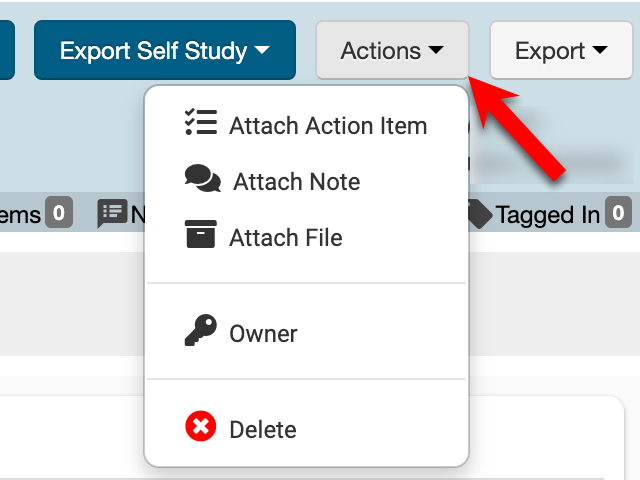
Task: Choose Delete from the Actions menu
Action: 263,430
